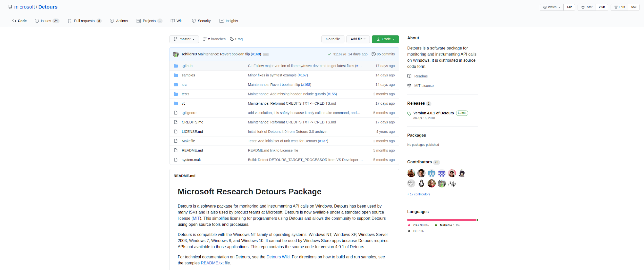Image resolution: width=644 pixels, height=270 pixels.
Task: Fork the Detours repository
Action: [x=620, y=7]
